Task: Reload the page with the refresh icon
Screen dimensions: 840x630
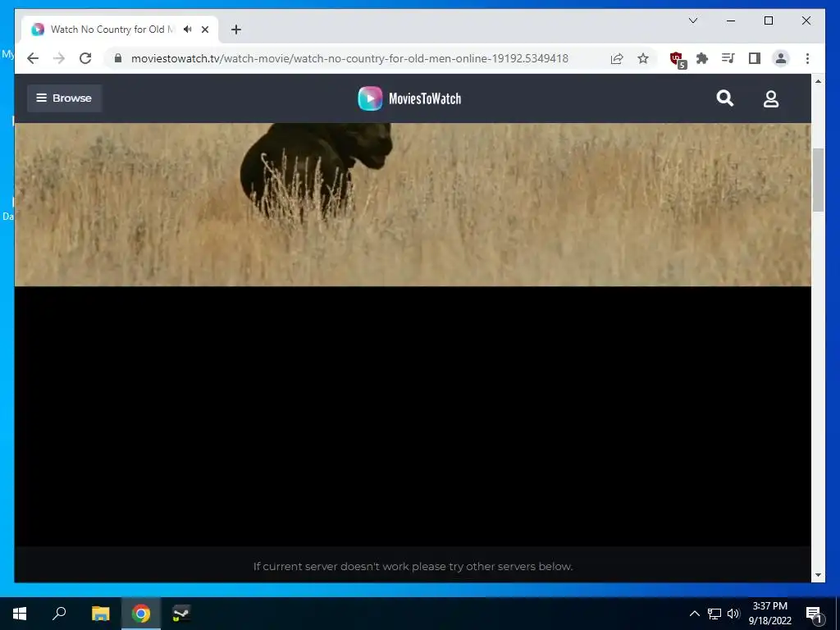Action: (x=85, y=58)
